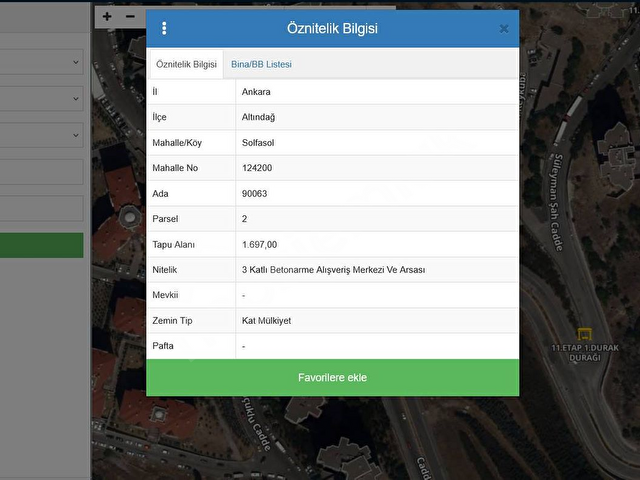Click the bus stop icon on the map
The image size is (640, 480).
[x=584, y=334]
